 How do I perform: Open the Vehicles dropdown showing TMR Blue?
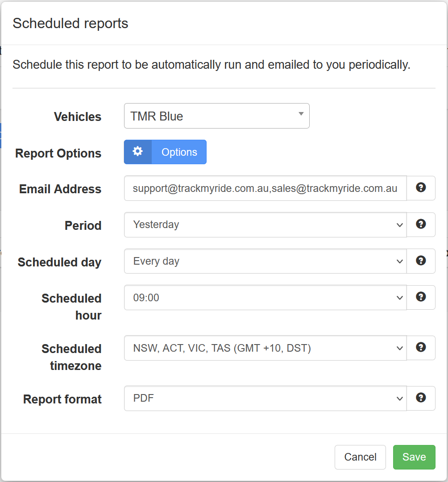pyautogui.click(x=216, y=116)
